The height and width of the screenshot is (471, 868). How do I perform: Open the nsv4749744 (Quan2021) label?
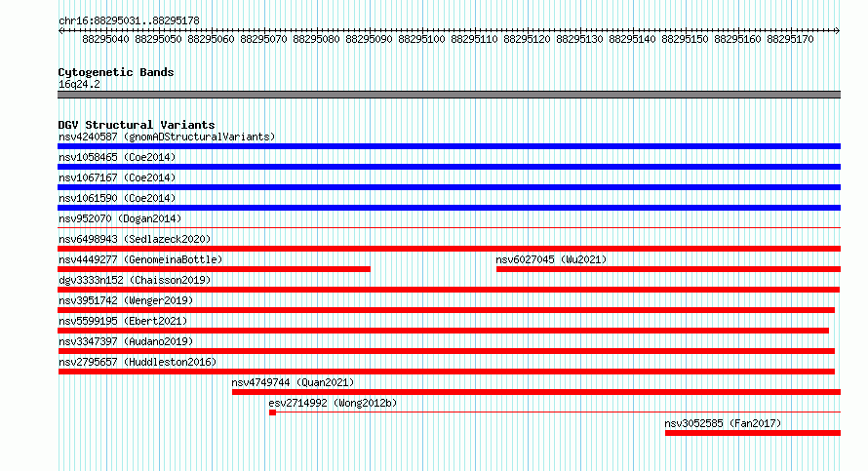pyautogui.click(x=293, y=382)
